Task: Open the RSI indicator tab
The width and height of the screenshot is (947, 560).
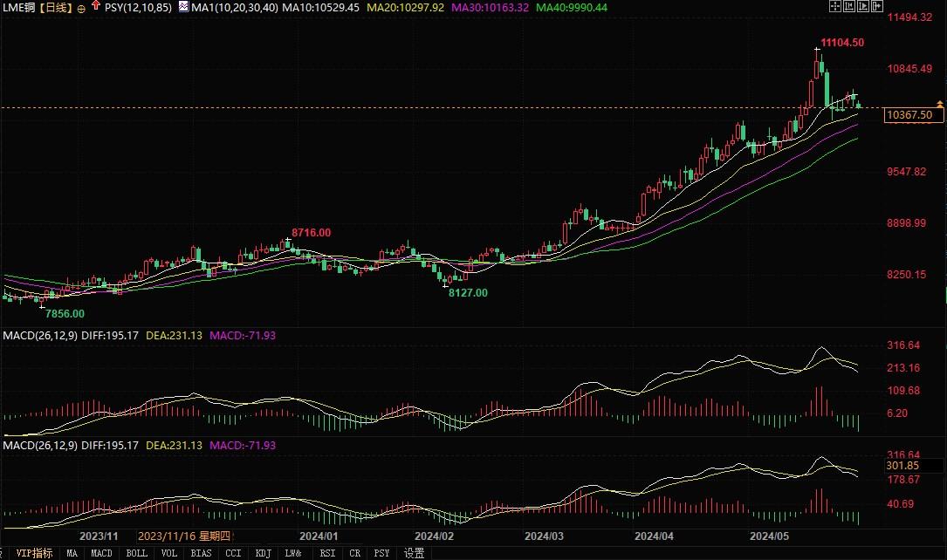Action: pyautogui.click(x=327, y=553)
